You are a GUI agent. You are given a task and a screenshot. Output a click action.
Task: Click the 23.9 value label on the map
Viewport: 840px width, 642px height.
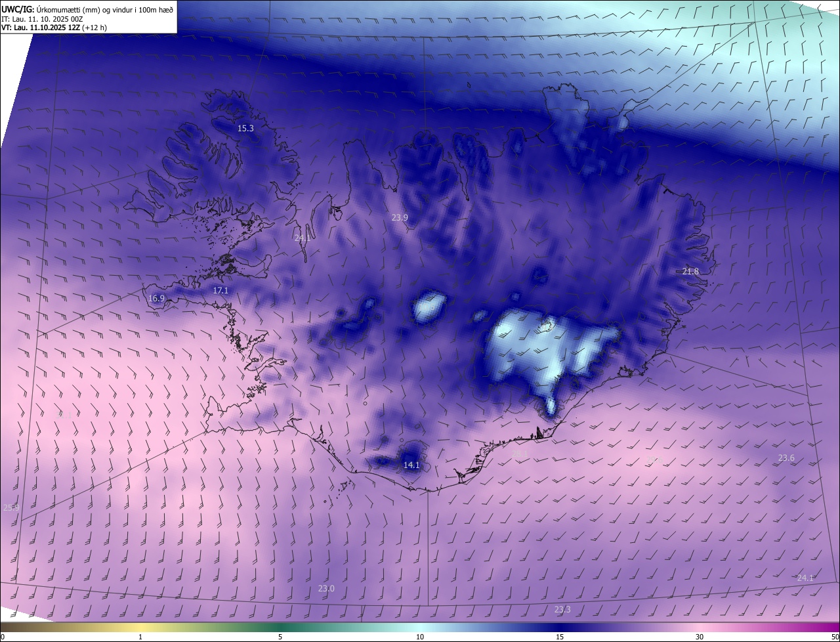400,217
